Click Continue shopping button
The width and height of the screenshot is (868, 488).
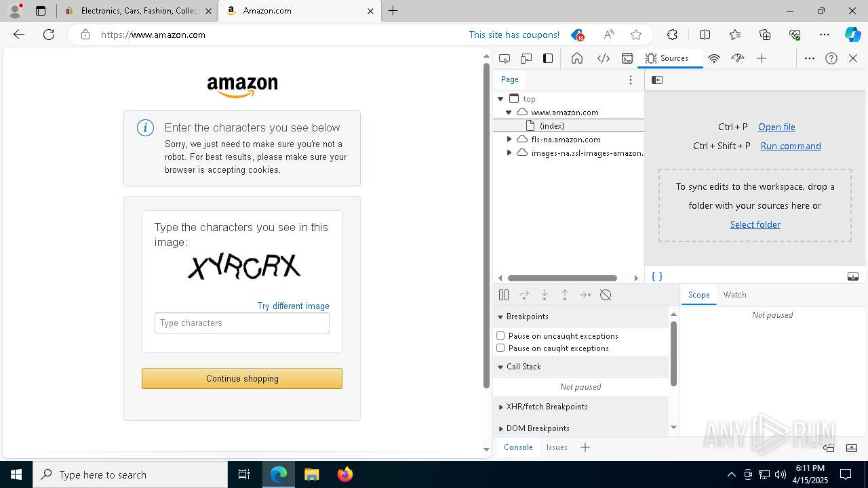242,378
